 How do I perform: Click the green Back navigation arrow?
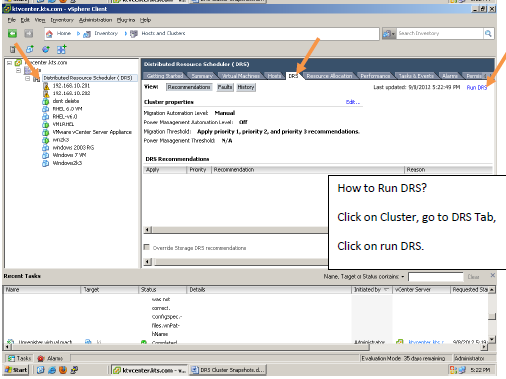(12, 33)
